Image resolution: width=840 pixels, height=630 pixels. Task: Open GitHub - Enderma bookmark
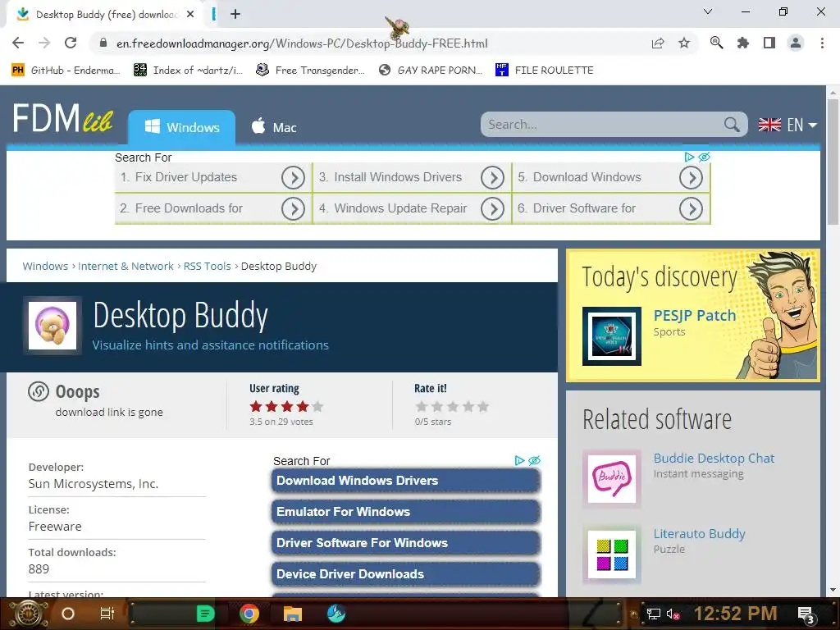tap(66, 71)
